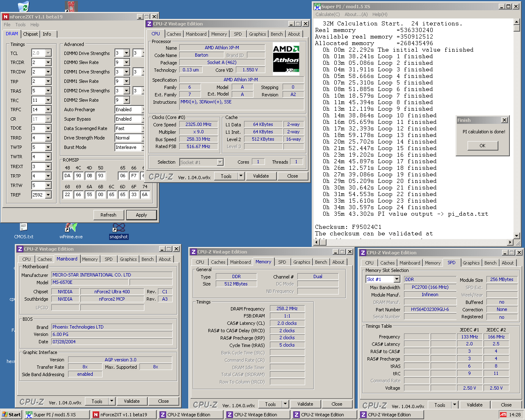Click the AMD Athlon XP logo
The height and width of the screenshot is (420, 525).
[286, 59]
